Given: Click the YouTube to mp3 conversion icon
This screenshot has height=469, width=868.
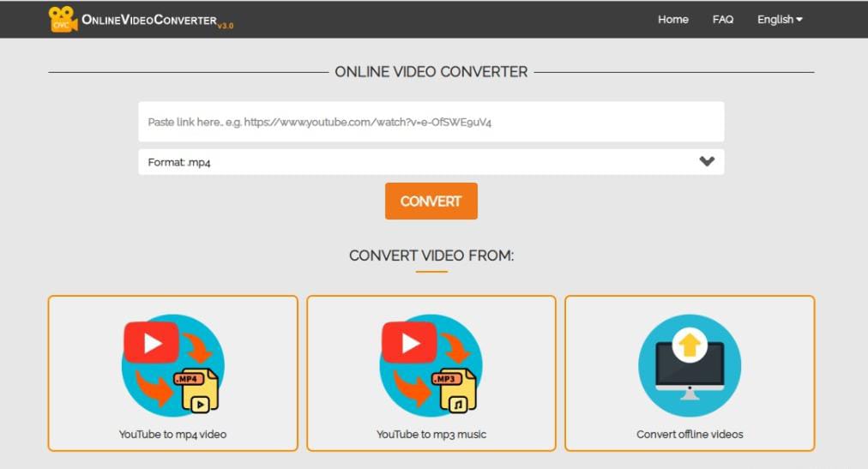Looking at the screenshot, I should 431,365.
